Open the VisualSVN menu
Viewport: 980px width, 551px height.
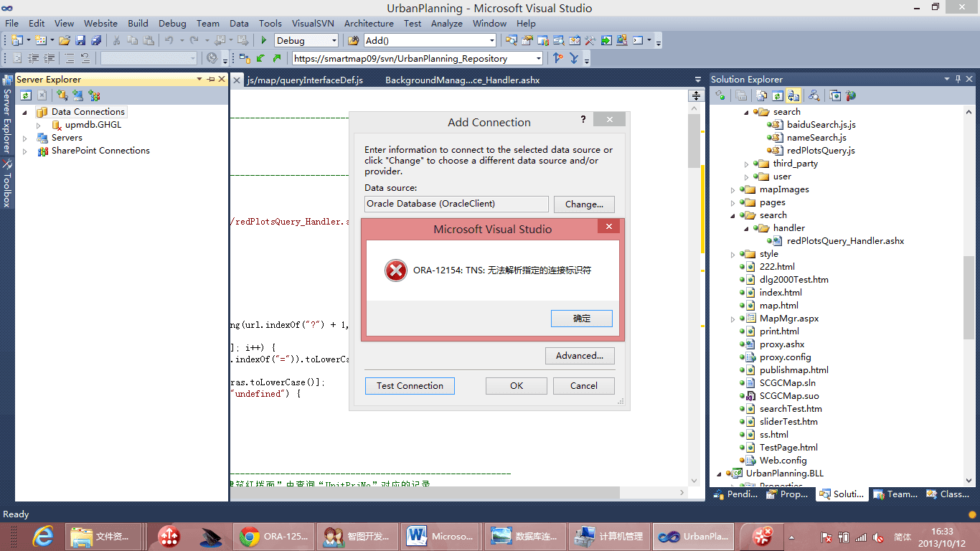pyautogui.click(x=314, y=24)
